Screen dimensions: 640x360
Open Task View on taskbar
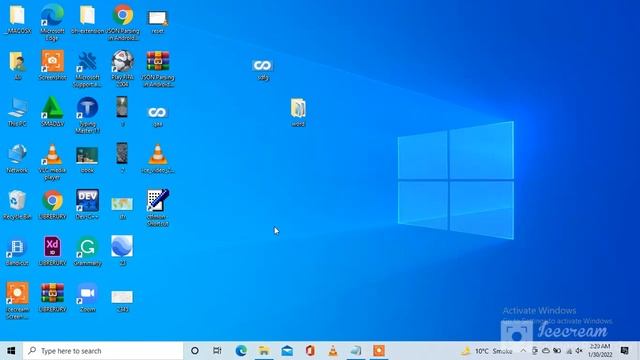tap(217, 351)
